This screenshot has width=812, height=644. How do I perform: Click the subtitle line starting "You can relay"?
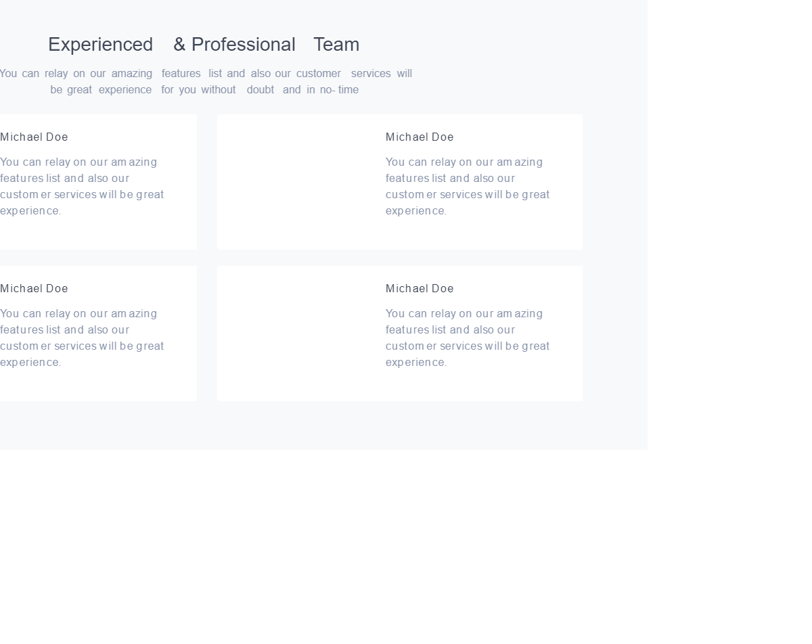click(x=206, y=74)
